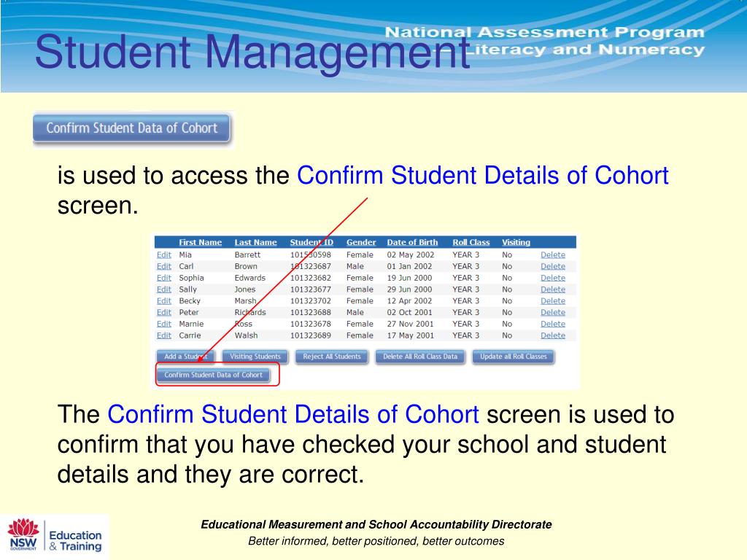Sort by Gender column header
747x560 pixels.
pos(361,242)
